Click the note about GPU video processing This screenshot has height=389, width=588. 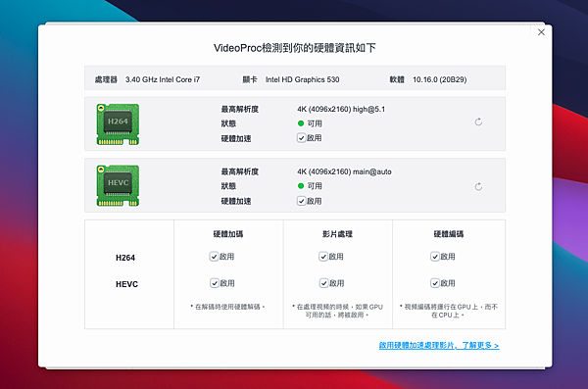click(337, 311)
